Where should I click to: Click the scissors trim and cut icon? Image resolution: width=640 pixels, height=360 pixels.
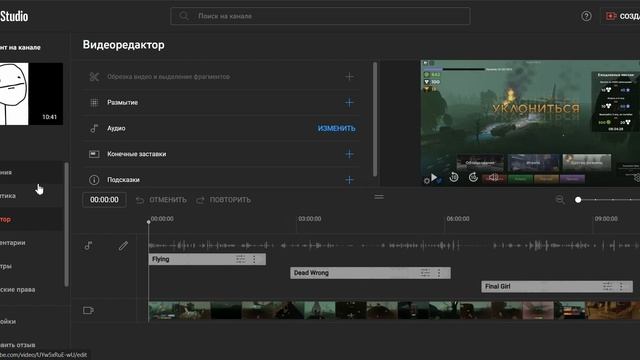point(94,77)
